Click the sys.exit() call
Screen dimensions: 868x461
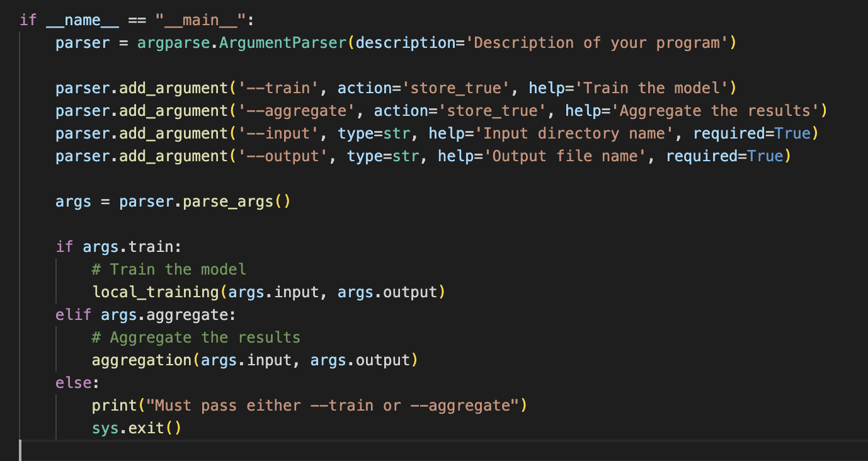coord(137,428)
